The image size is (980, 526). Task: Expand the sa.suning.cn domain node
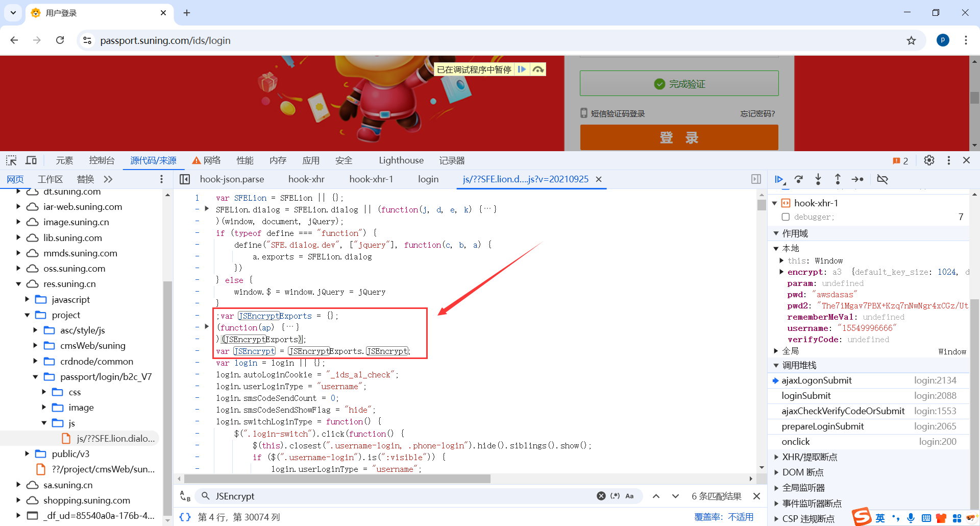18,485
